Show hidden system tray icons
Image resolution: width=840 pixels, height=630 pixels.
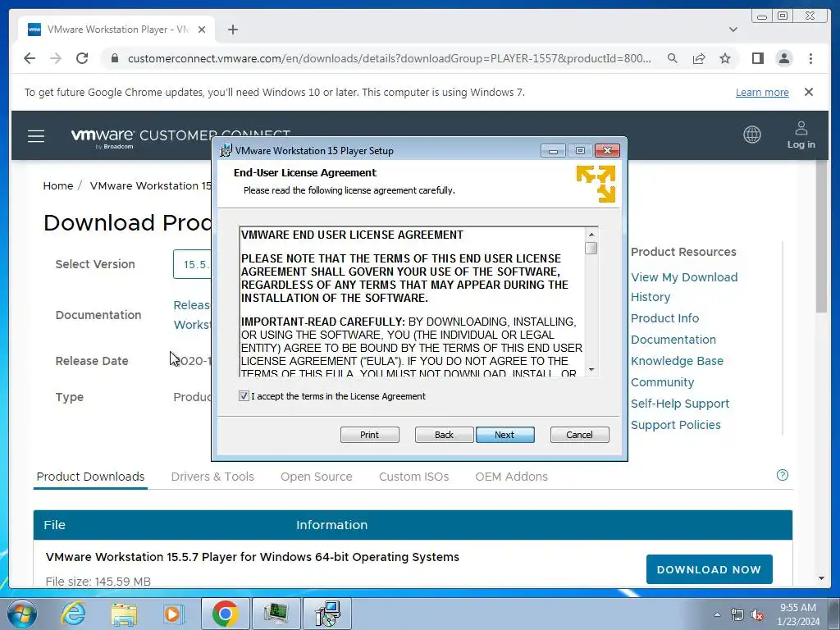717,614
